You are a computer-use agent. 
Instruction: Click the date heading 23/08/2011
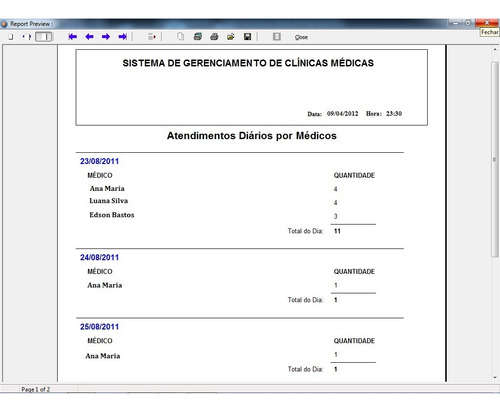[99, 161]
